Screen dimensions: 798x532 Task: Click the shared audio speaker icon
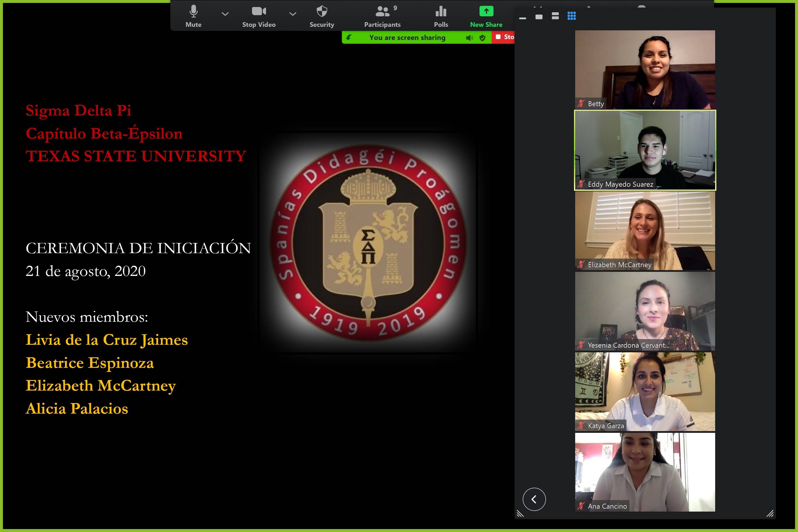pyautogui.click(x=470, y=38)
